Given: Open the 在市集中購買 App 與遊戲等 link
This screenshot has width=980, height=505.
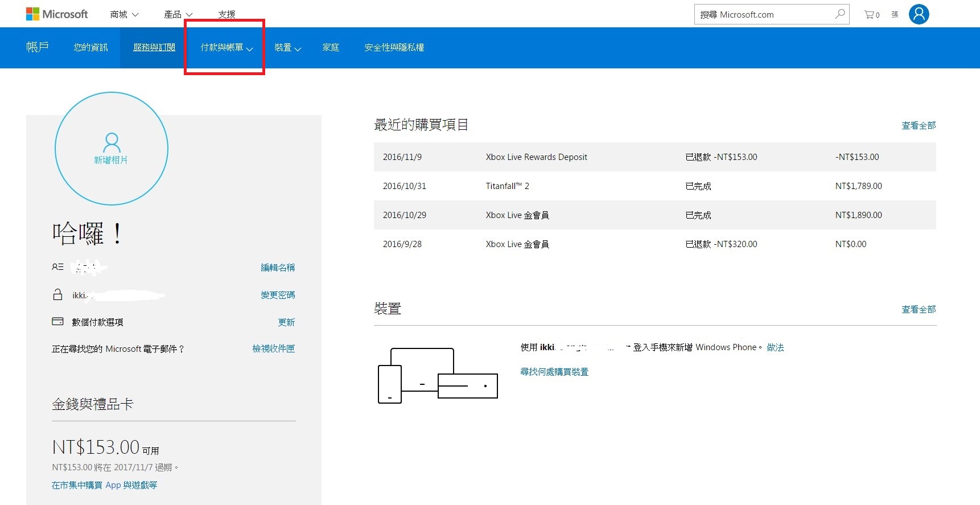Looking at the screenshot, I should pyautogui.click(x=104, y=485).
